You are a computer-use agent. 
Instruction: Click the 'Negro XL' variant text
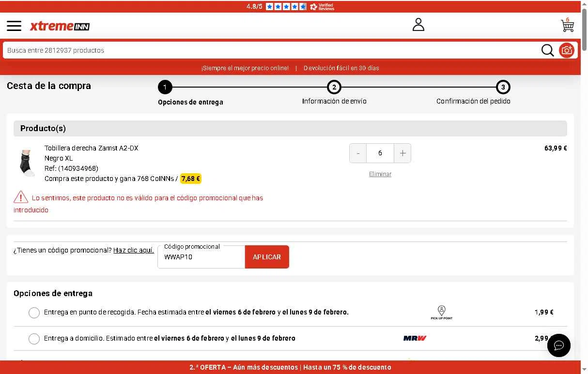tap(59, 158)
